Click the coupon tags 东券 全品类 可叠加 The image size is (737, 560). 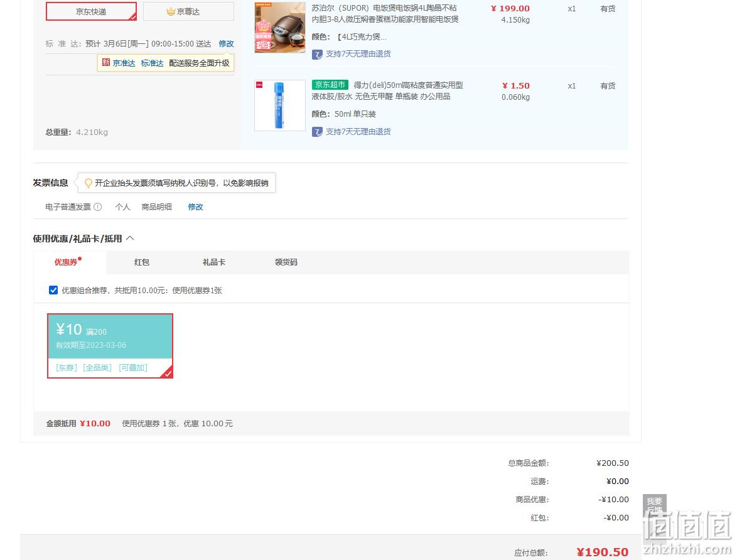[102, 368]
